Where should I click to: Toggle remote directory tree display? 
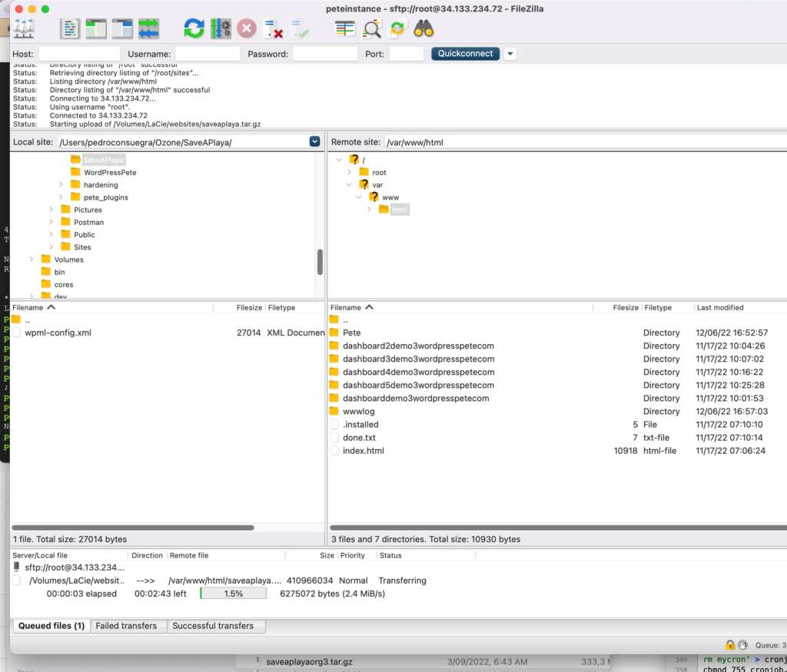tap(122, 29)
